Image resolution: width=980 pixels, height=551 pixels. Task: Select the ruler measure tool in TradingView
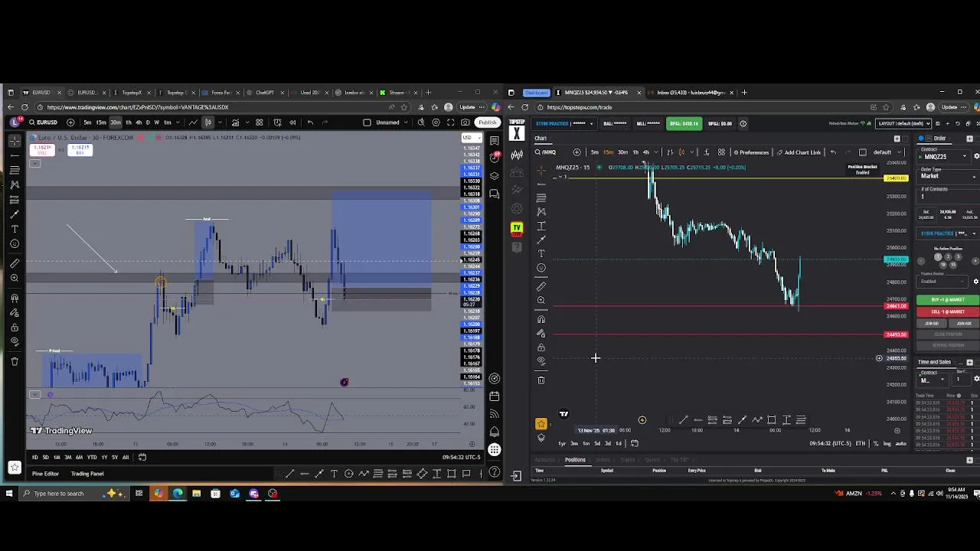(x=15, y=264)
